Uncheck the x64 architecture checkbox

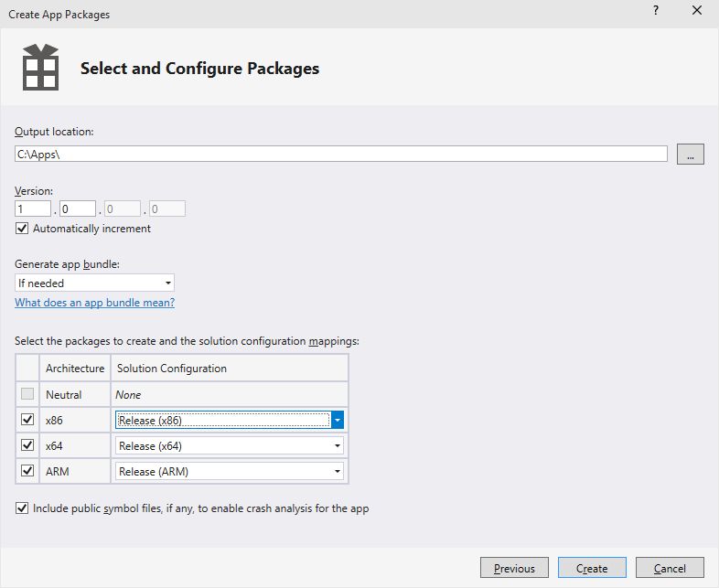tap(28, 445)
